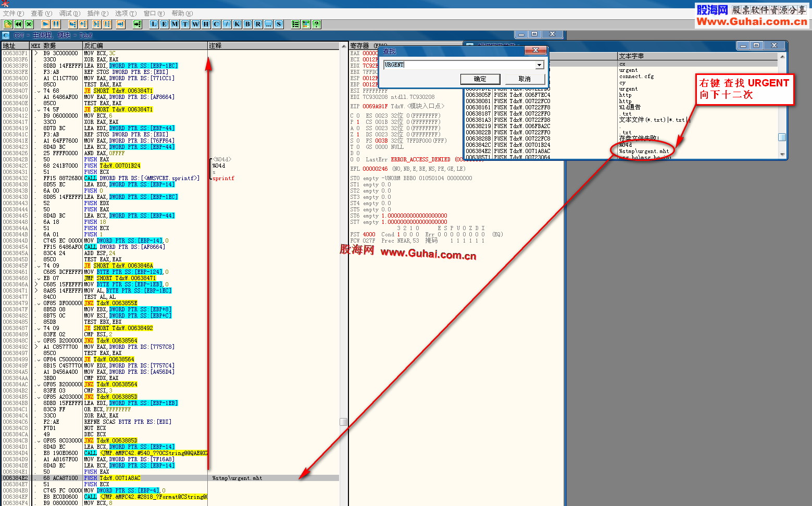Click the Trace into toolbar icon
This screenshot has height=506, width=812.
coord(97,24)
